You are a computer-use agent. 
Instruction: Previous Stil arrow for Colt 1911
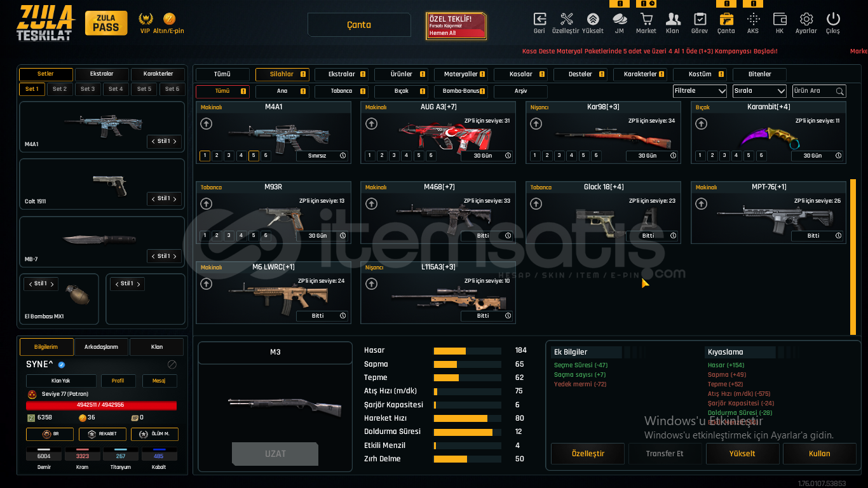coord(153,198)
